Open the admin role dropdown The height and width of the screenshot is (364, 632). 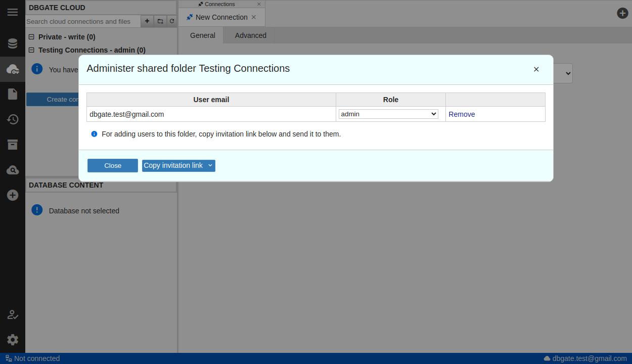coord(388,114)
